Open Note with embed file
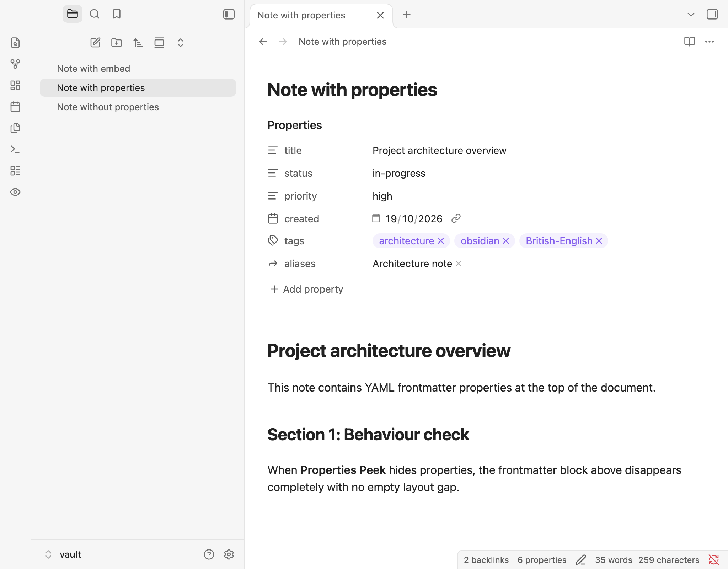 (x=138, y=69)
